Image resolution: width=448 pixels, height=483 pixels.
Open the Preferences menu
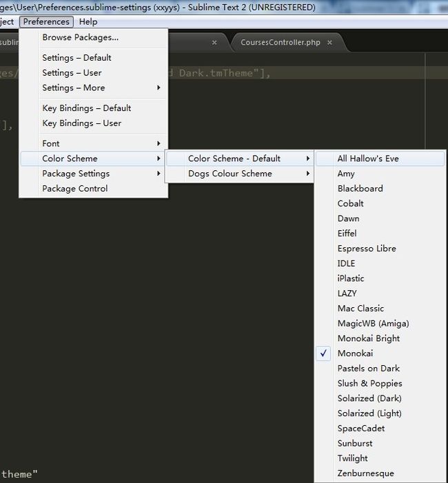(x=46, y=21)
